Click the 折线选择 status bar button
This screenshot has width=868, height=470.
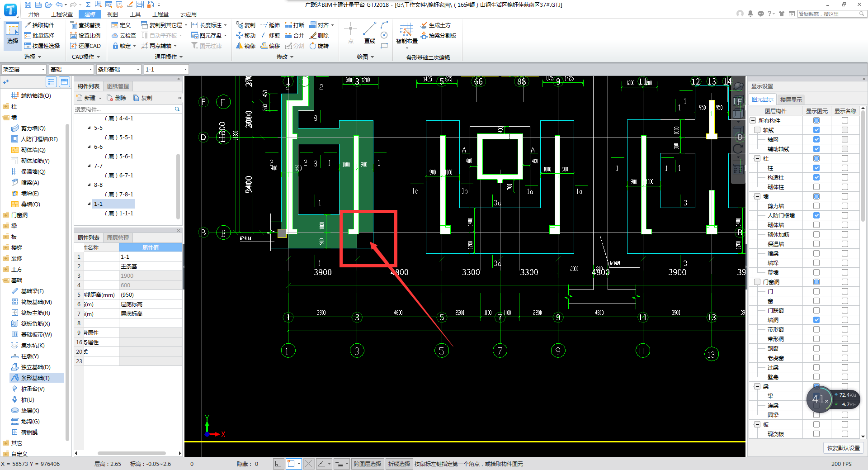click(x=399, y=464)
